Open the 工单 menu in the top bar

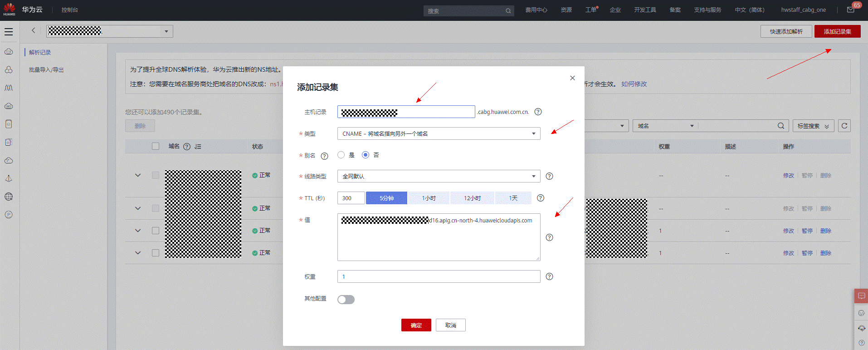point(591,10)
